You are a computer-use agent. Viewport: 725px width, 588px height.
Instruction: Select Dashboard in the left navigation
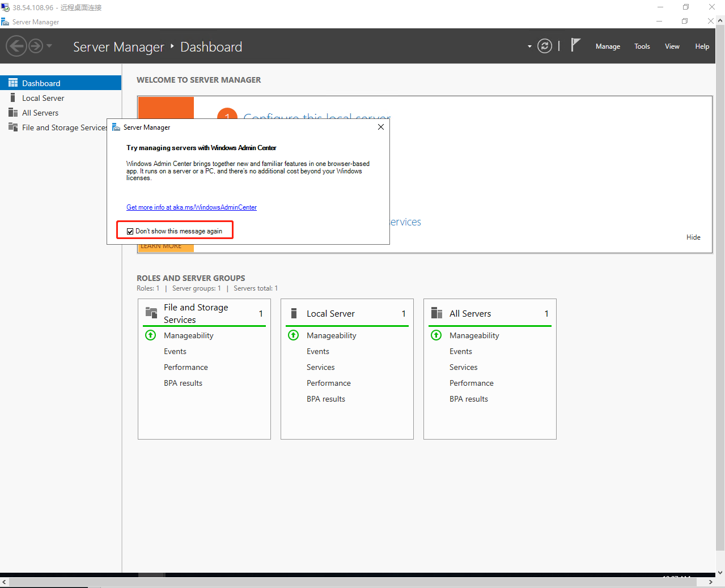61,83
